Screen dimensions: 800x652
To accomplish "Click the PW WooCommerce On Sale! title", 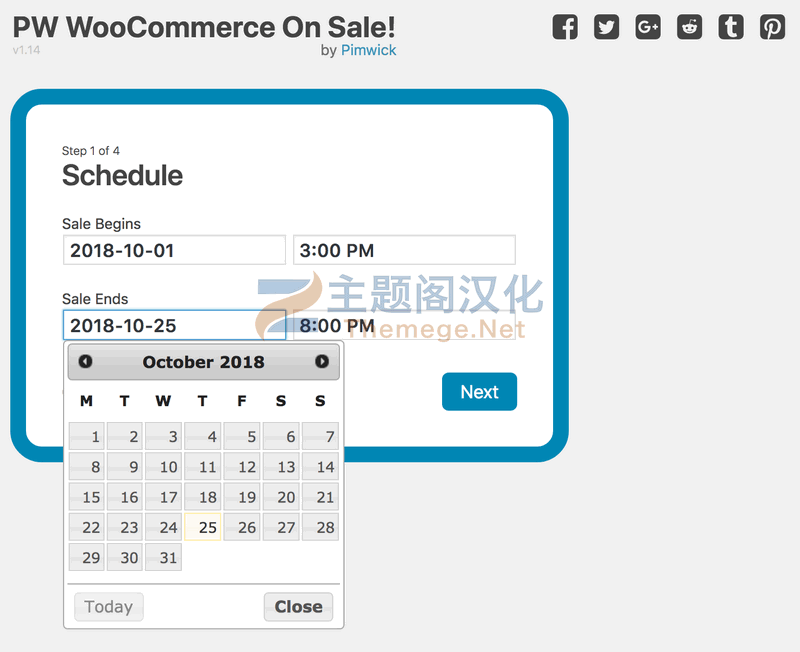I will click(204, 27).
